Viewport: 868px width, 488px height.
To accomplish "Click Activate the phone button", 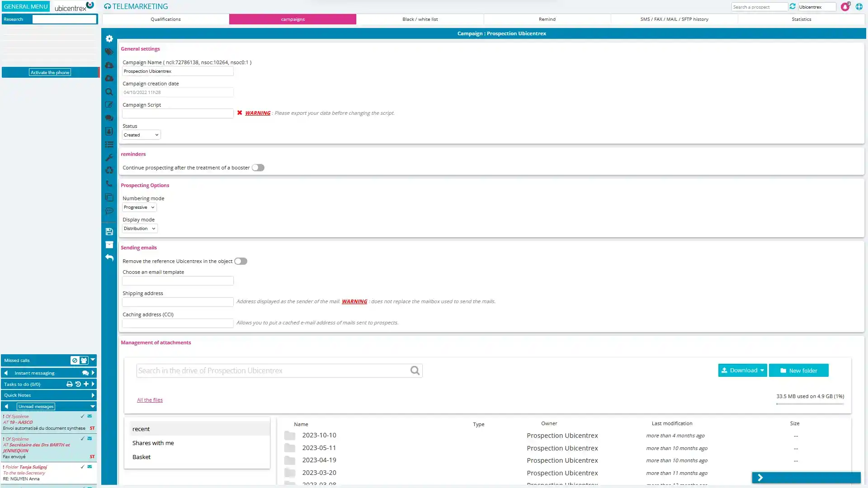I will tap(50, 72).
